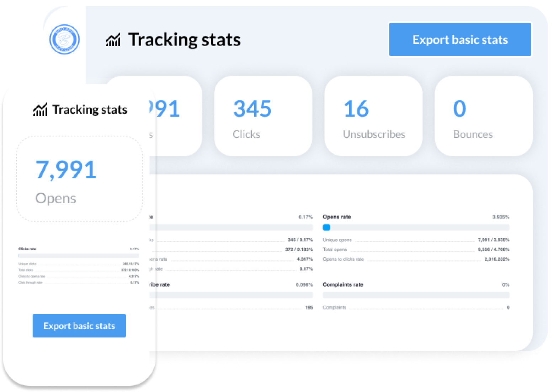Screen dimensions: 554x392
Task: Click the Complaints rate progress bar
Action: pyautogui.click(x=416, y=295)
